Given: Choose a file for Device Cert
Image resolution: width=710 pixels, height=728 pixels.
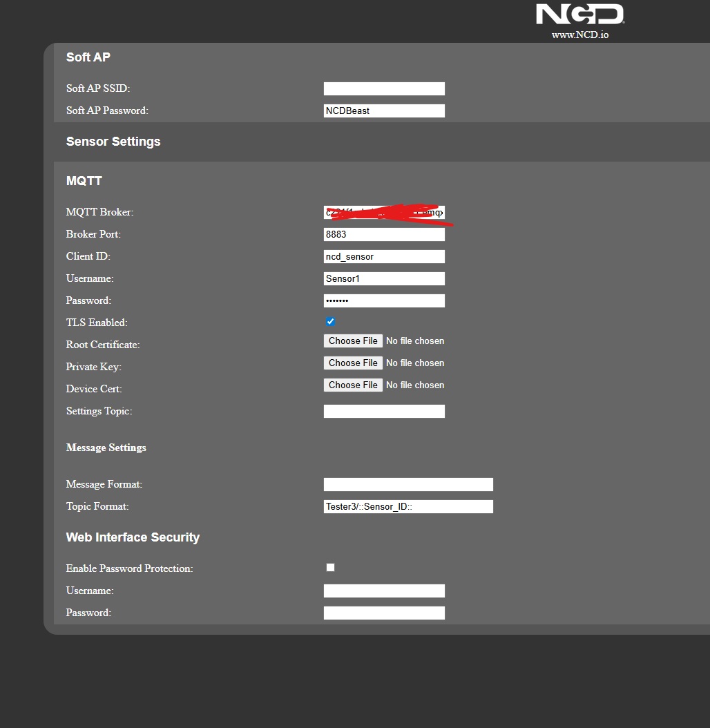Looking at the screenshot, I should (x=353, y=385).
